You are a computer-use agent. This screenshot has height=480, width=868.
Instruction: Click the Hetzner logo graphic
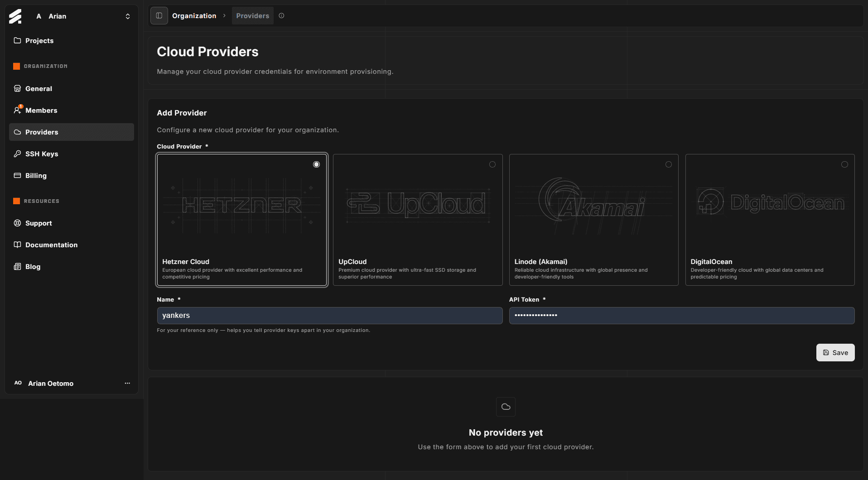click(x=241, y=205)
